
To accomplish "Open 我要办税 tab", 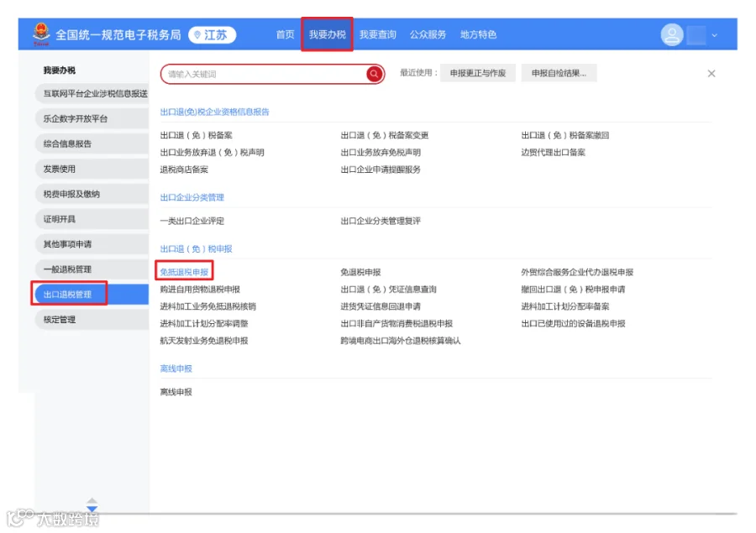I will (328, 34).
